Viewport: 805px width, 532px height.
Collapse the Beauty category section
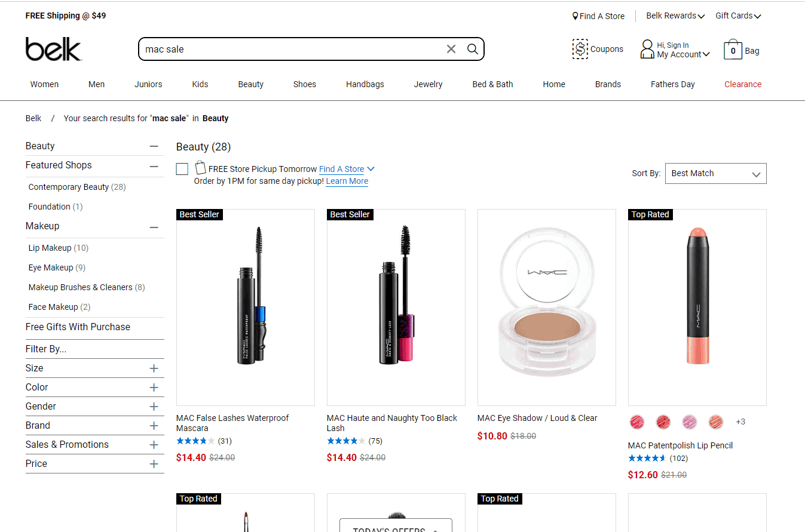(x=154, y=146)
